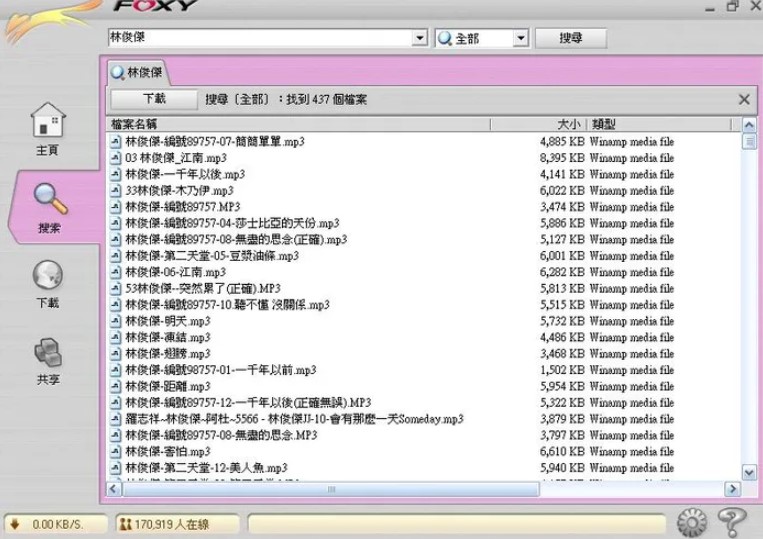
Task: Sort results by 大小 column header
Action: click(568, 125)
